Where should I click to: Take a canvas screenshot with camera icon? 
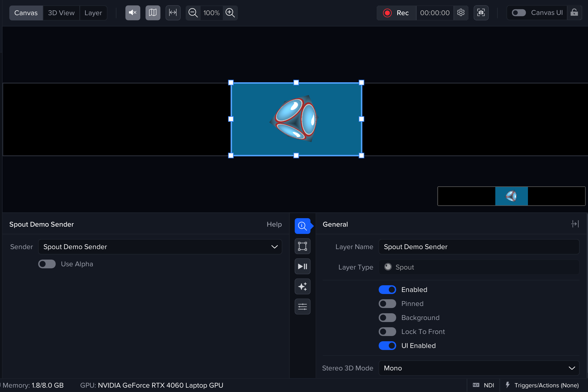tap(481, 13)
